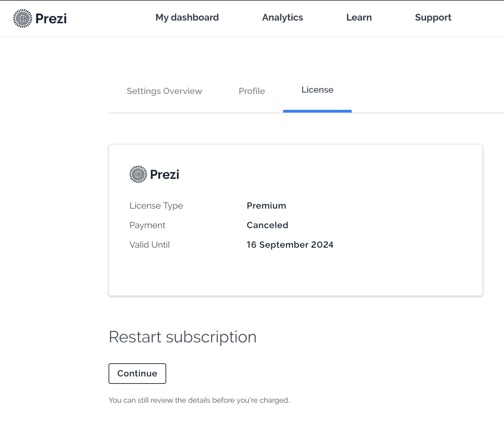This screenshot has height=430, width=504.
Task: Click the Prezi wordmark inside license card
Action: point(165,174)
